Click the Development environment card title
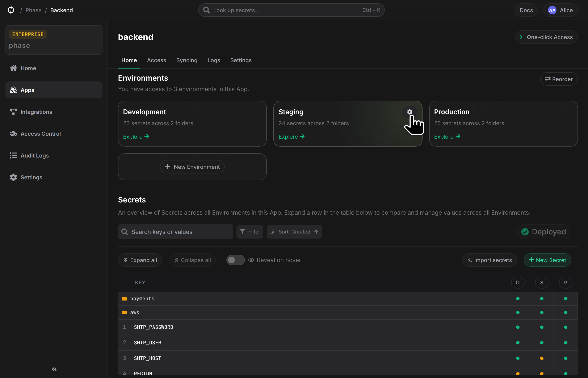Screen dimensions: 588x378 click(x=144, y=112)
